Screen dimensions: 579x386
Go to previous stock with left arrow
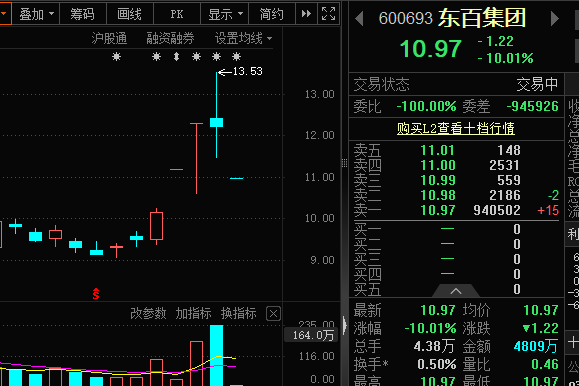click(x=359, y=18)
